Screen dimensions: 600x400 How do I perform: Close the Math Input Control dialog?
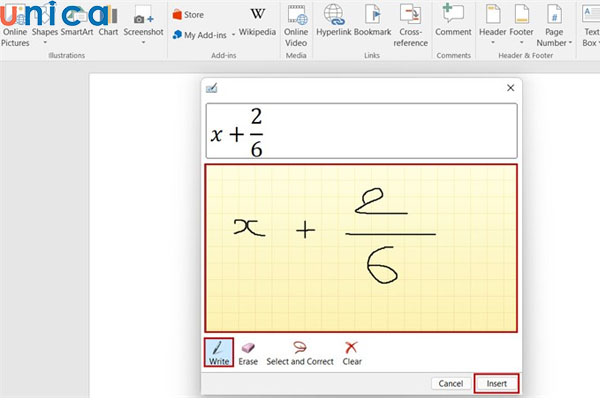510,88
